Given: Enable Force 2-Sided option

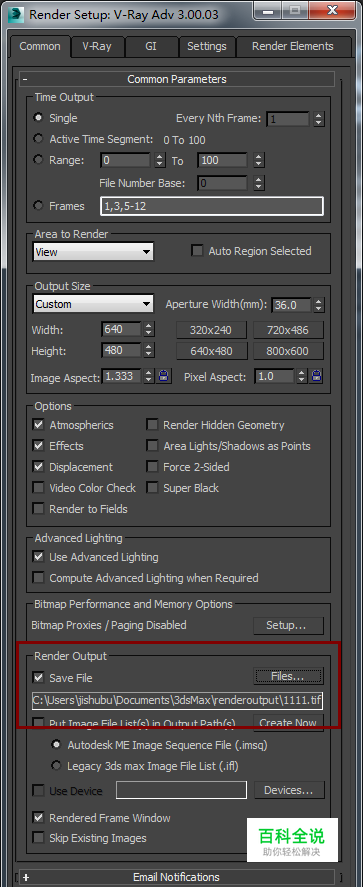Looking at the screenshot, I should tap(152, 467).
